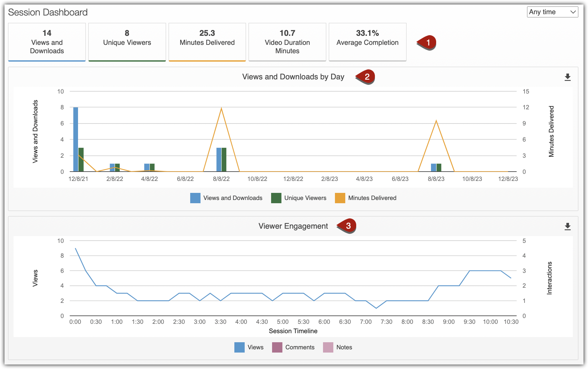Select the Unique Viewers stat card
Screen dimensions: 588x369
(127, 42)
